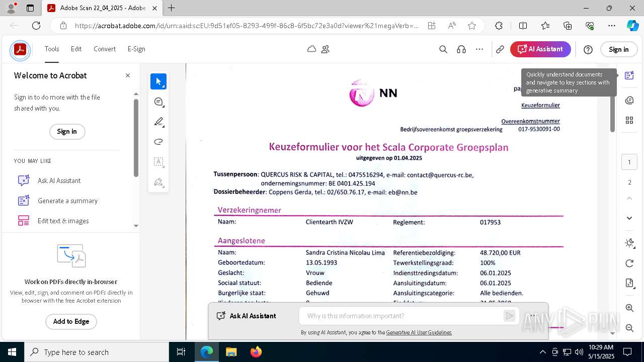Launch Firefox from taskbar
Viewport: 644px width, 362px height.
pos(256,352)
